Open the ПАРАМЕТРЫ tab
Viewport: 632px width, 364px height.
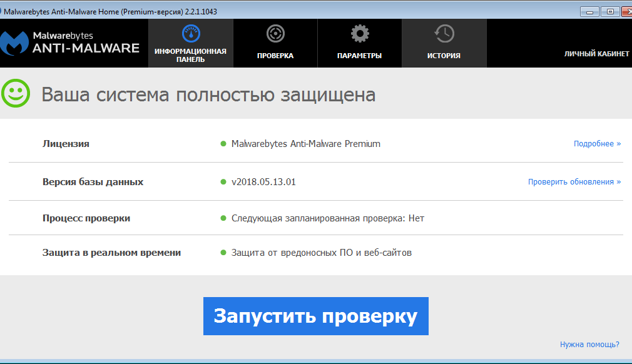click(x=360, y=43)
